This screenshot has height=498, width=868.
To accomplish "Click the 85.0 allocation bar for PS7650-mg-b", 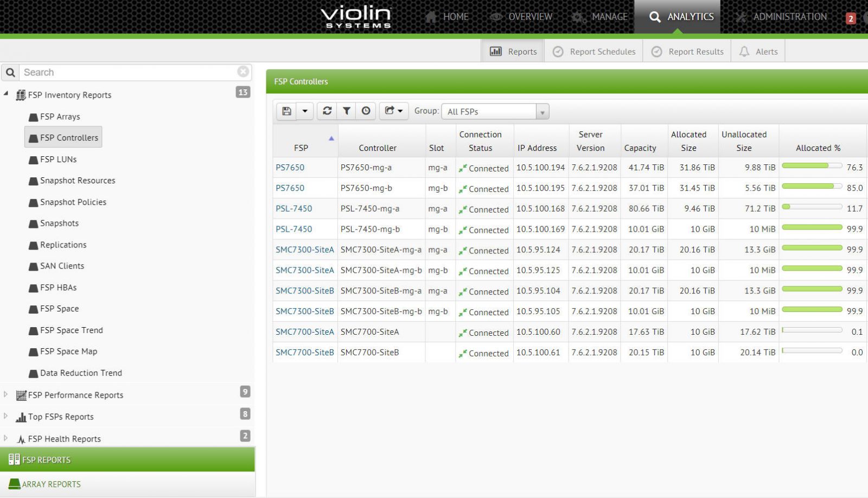I will [812, 186].
